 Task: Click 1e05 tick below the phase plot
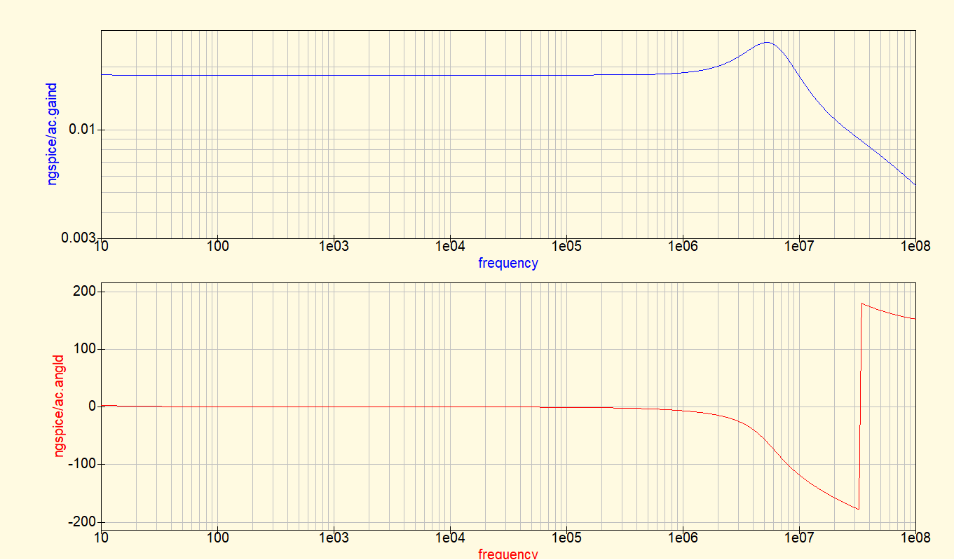pyautogui.click(x=566, y=538)
